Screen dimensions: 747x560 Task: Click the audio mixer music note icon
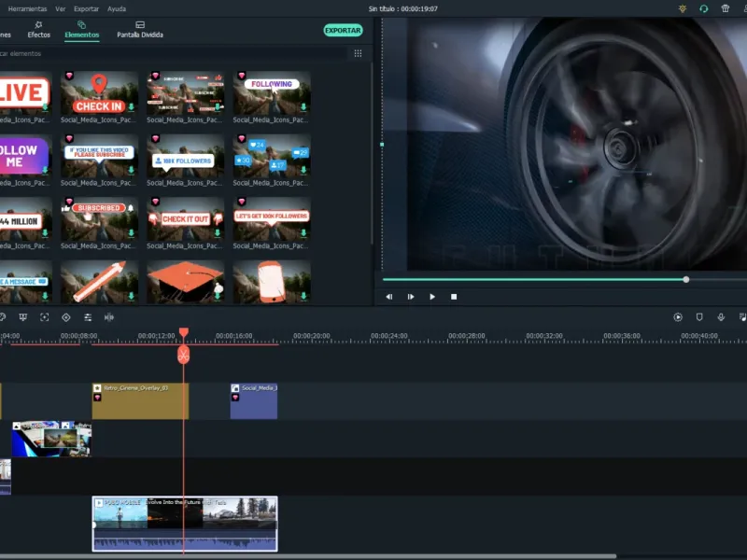[742, 317]
